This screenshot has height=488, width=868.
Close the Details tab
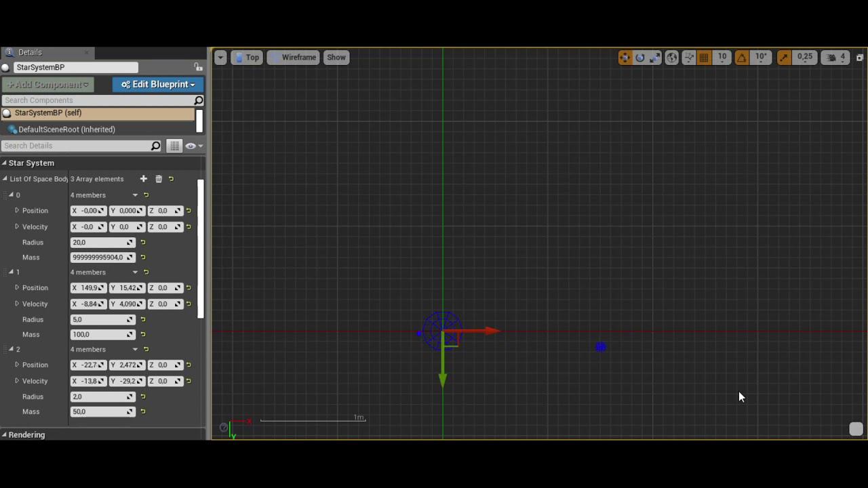87,52
